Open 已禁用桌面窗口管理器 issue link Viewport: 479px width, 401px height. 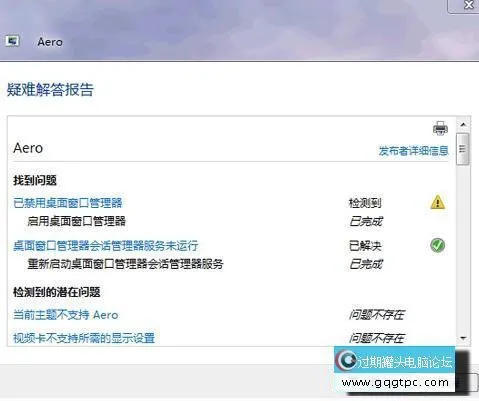tap(68, 203)
